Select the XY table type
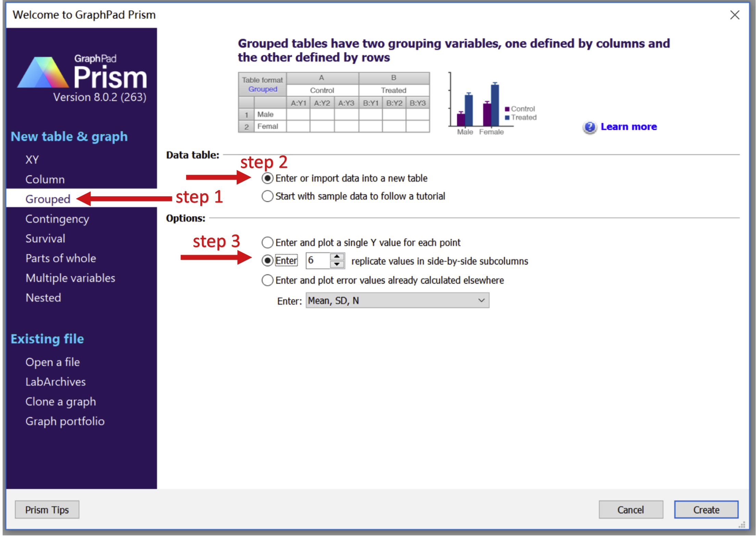 point(32,160)
